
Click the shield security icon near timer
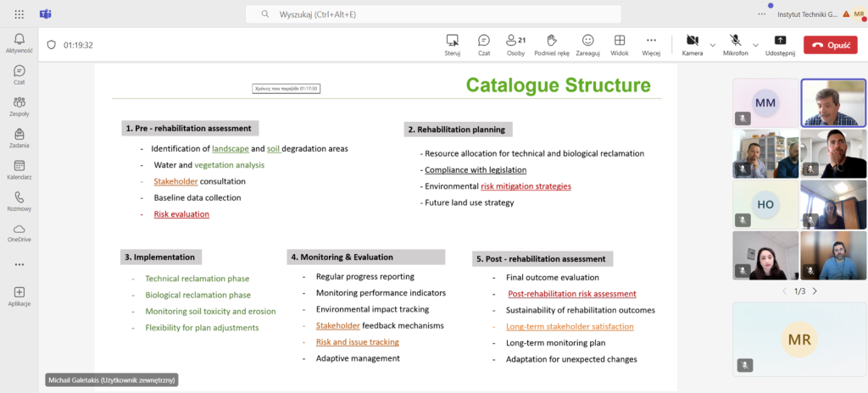tap(52, 45)
